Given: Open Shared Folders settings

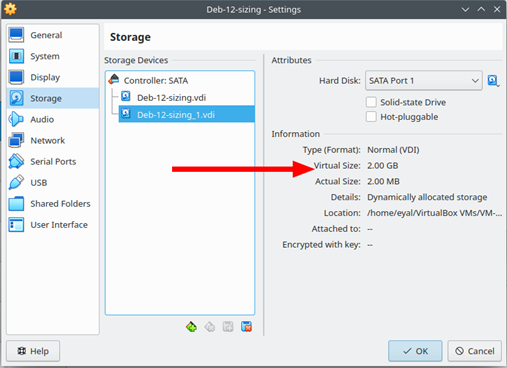Looking at the screenshot, I should point(53,204).
